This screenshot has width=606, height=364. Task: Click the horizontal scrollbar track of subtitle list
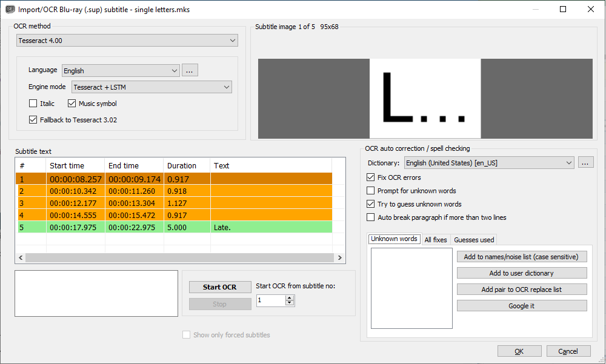point(180,258)
